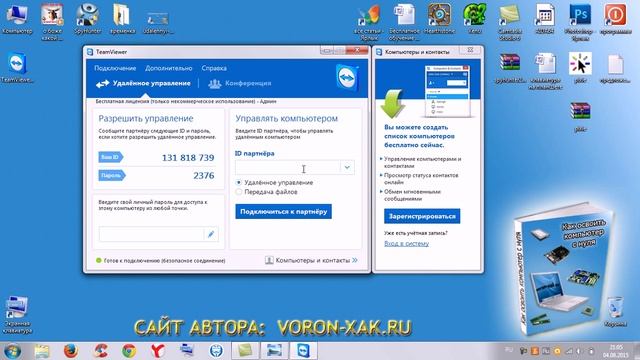Switch to the TeamViewer taskbar button
The width and height of the screenshot is (640, 360).
tap(303, 351)
